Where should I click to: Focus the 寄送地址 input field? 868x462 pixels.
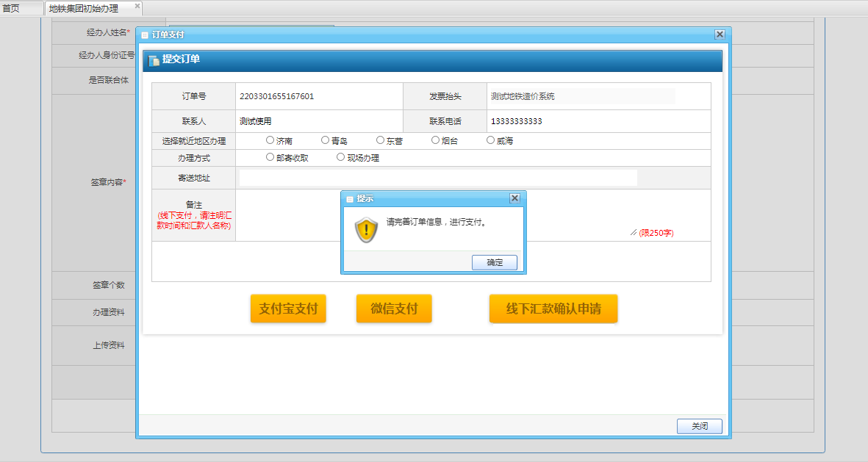[438, 178]
